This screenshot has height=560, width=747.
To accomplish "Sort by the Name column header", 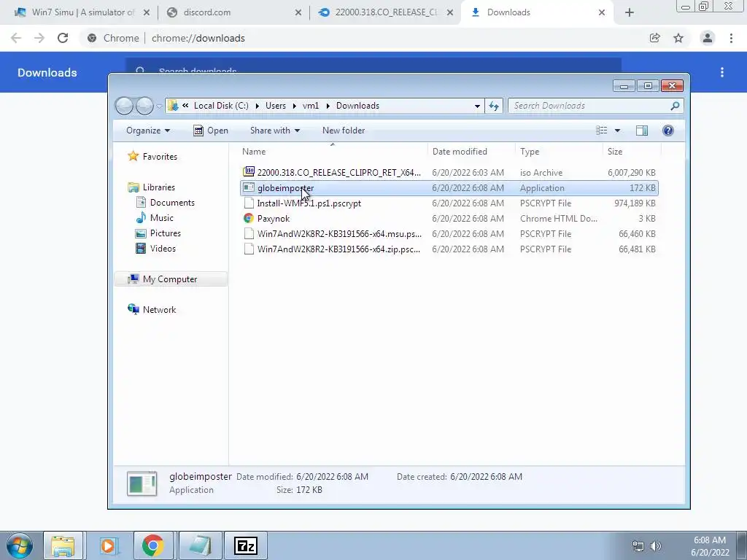I will click(254, 152).
